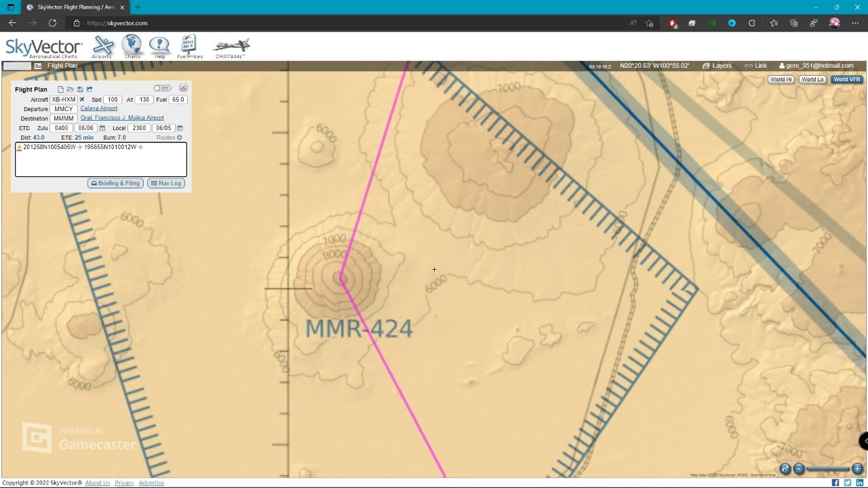
Task: Share on Twitter icon
Action: pos(848,483)
